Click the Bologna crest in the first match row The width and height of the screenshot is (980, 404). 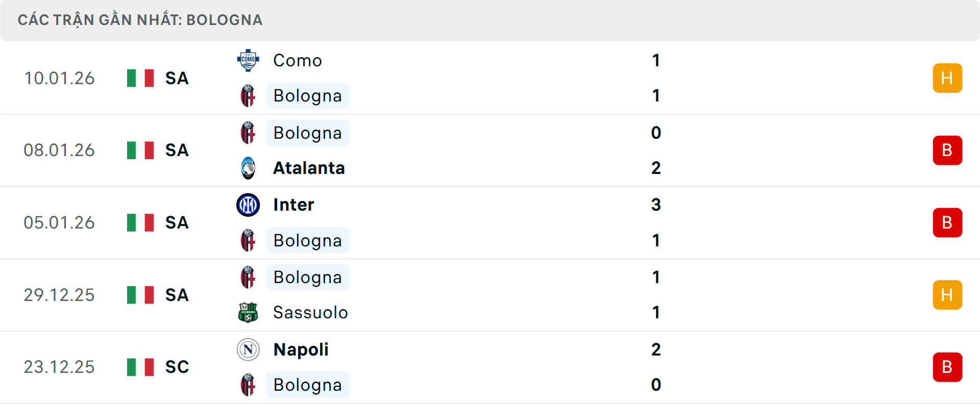248,95
